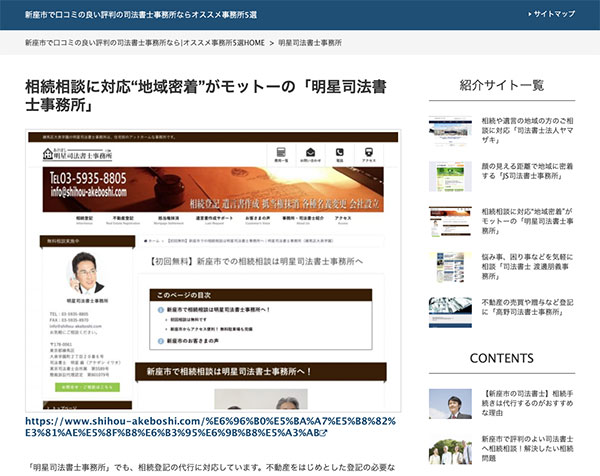
Task: Click 新座市で相続相談は明星司法書士事務所へ！ brown heading bar
Action: coord(261,372)
